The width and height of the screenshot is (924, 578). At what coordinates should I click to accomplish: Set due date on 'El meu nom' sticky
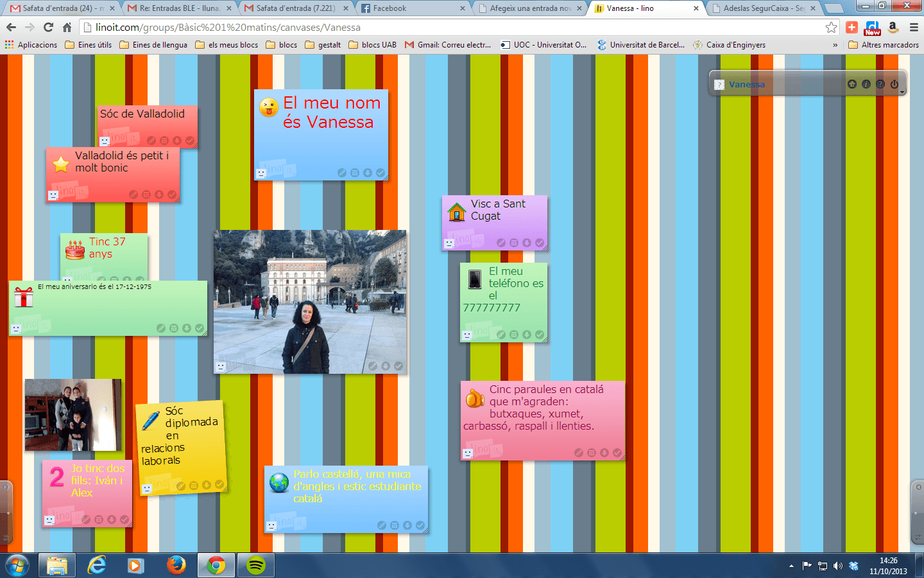point(355,173)
